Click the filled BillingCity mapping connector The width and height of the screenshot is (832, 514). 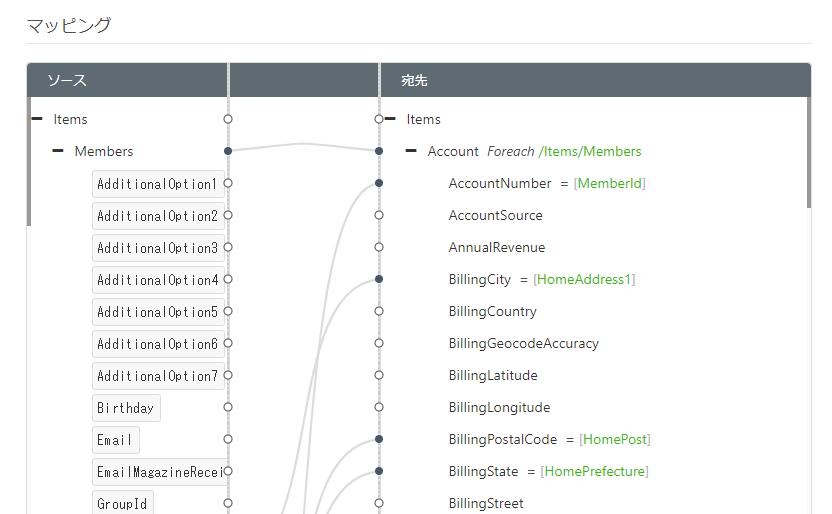(379, 279)
